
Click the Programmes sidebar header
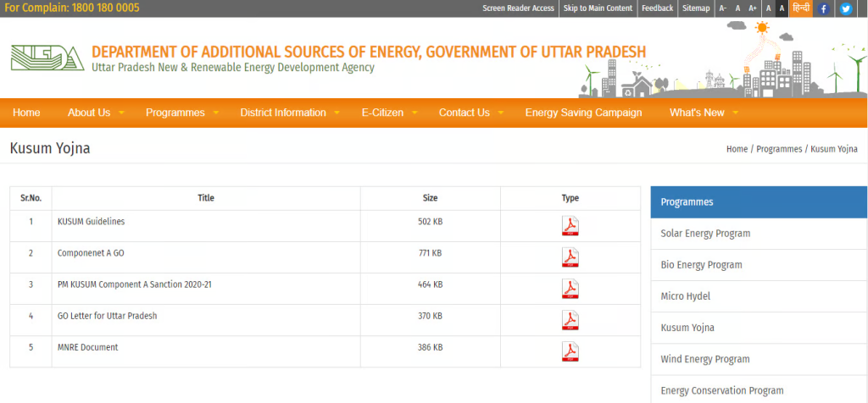click(759, 201)
